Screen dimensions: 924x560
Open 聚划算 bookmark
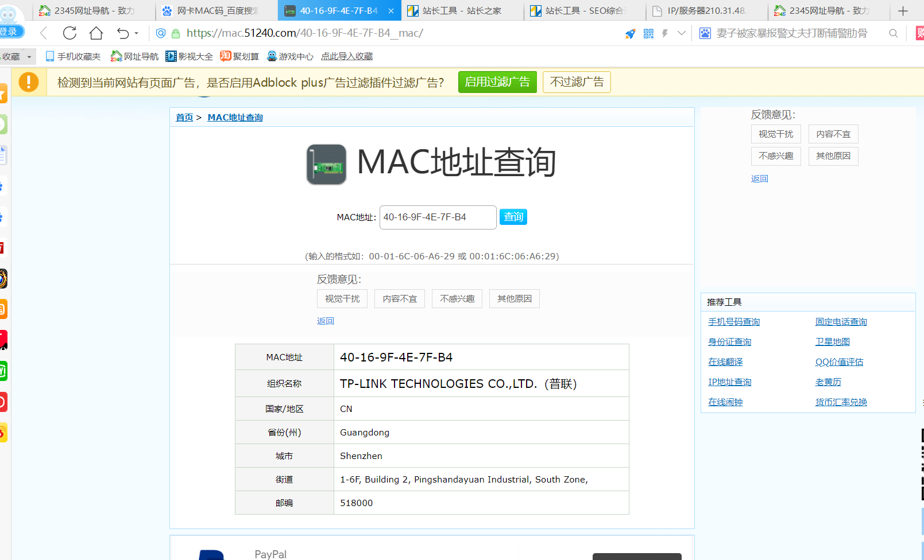[x=240, y=56]
